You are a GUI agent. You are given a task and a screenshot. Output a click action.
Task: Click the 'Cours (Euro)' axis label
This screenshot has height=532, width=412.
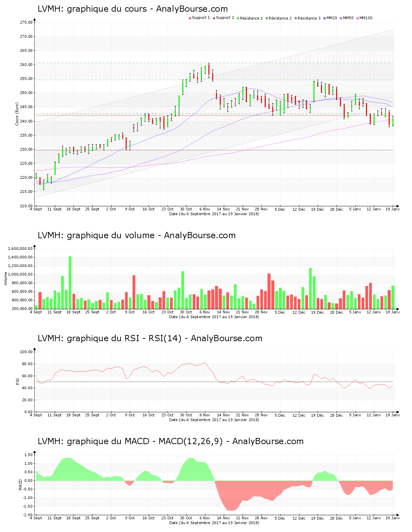(17, 114)
